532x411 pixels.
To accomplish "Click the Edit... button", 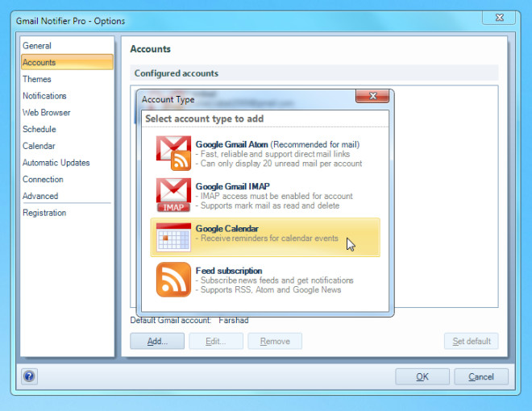I will click(216, 341).
